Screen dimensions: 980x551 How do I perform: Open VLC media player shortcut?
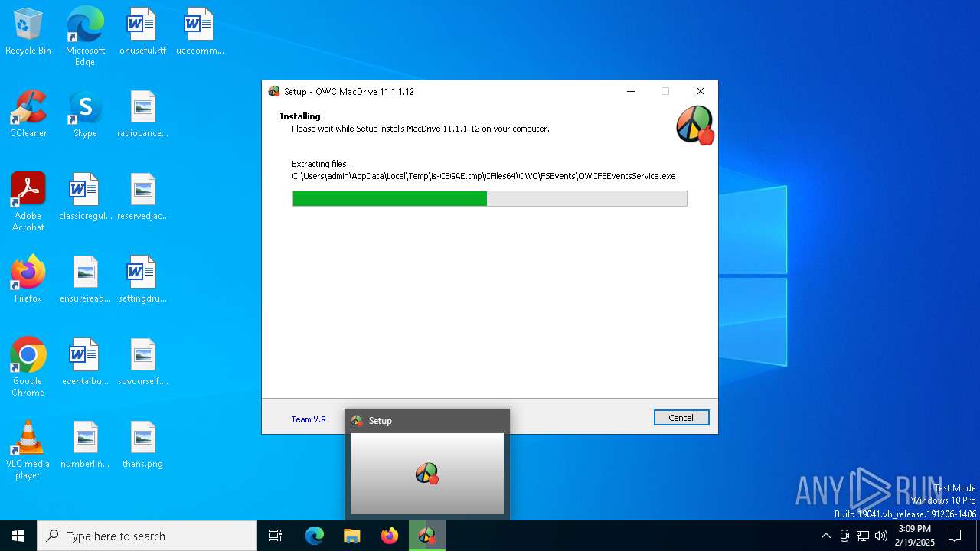(x=28, y=449)
